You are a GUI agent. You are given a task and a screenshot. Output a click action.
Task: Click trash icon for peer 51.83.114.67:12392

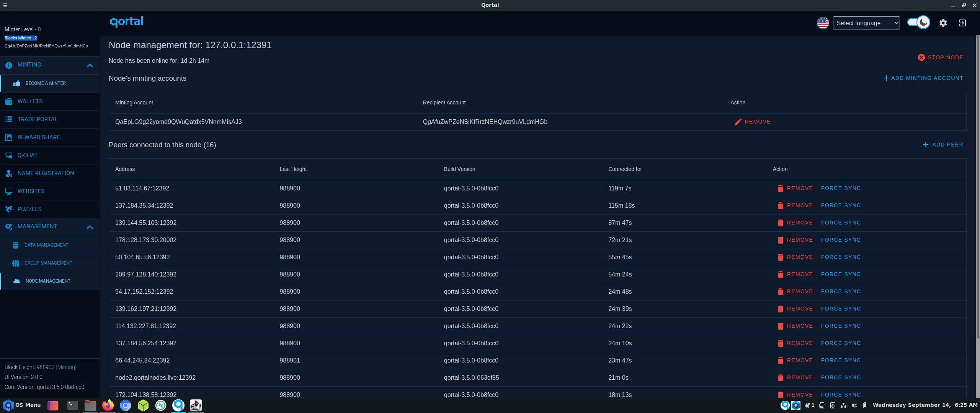coord(780,189)
